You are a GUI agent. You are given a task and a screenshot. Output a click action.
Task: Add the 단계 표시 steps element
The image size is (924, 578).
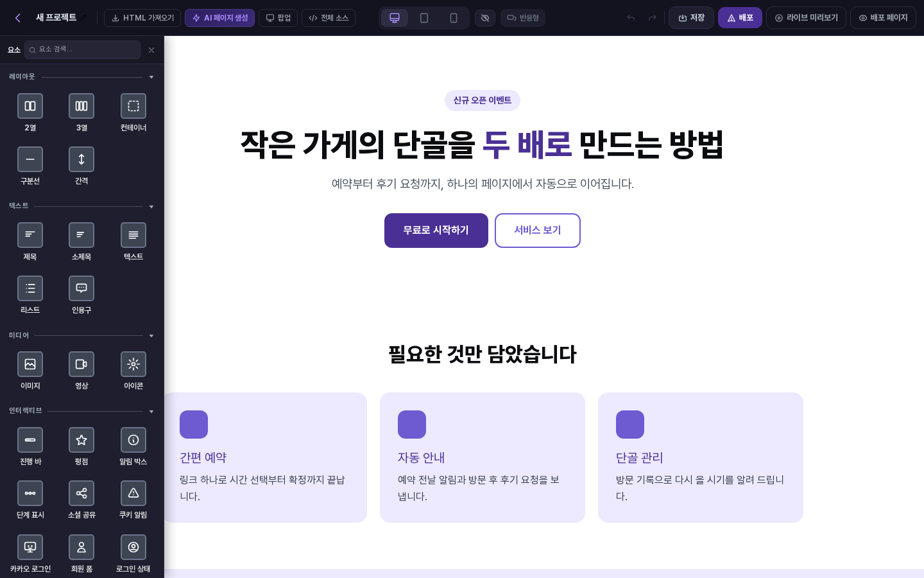(30, 500)
